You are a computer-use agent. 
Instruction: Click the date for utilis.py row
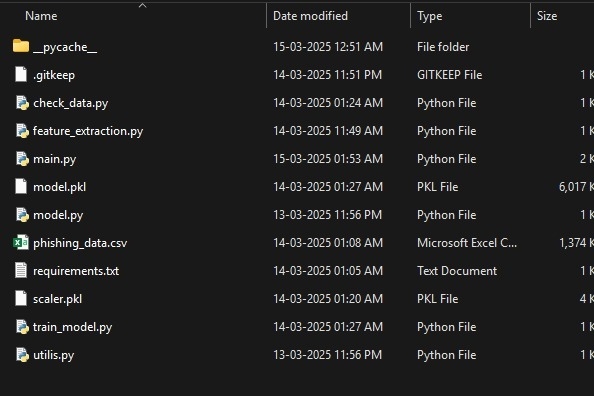[328, 355]
